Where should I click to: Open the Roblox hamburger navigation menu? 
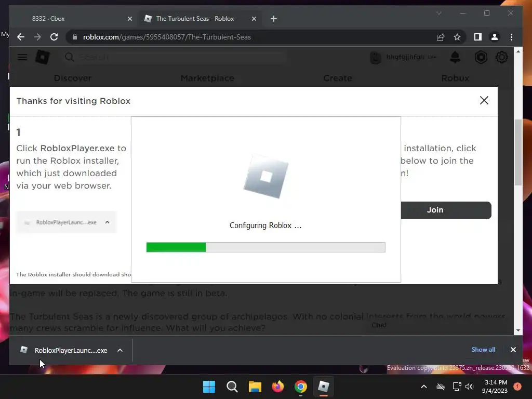(x=22, y=57)
